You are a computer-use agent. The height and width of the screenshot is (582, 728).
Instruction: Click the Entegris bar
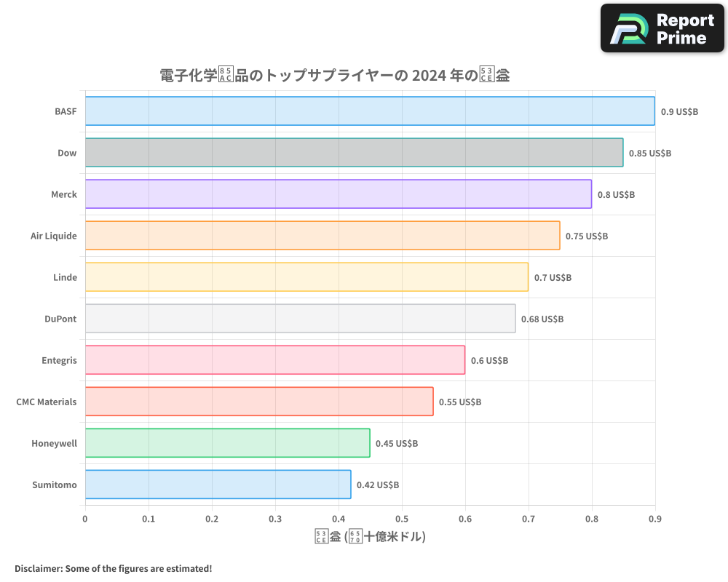277,360
